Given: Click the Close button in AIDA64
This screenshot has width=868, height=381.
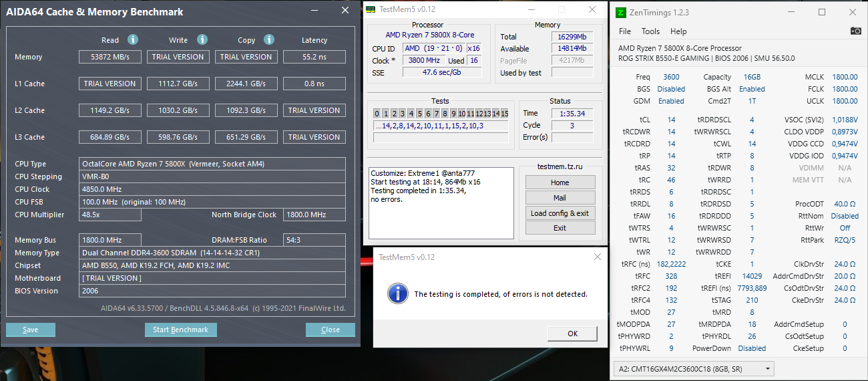Looking at the screenshot, I should tap(331, 330).
